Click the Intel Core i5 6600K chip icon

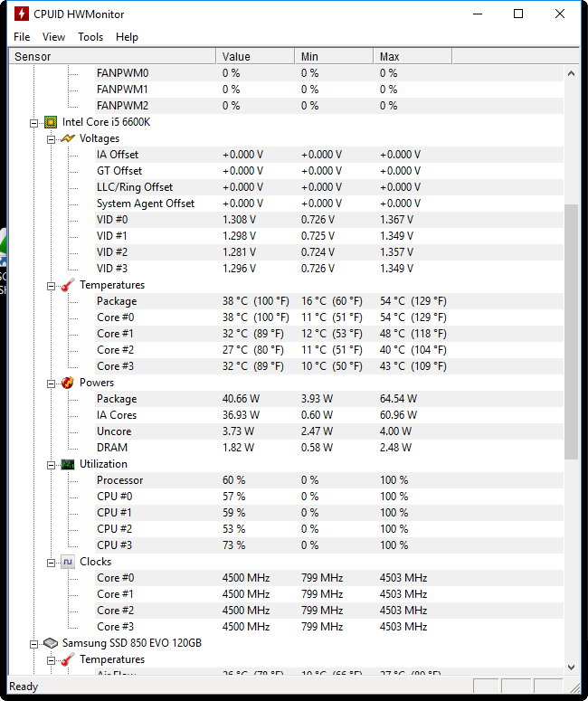click(x=51, y=122)
